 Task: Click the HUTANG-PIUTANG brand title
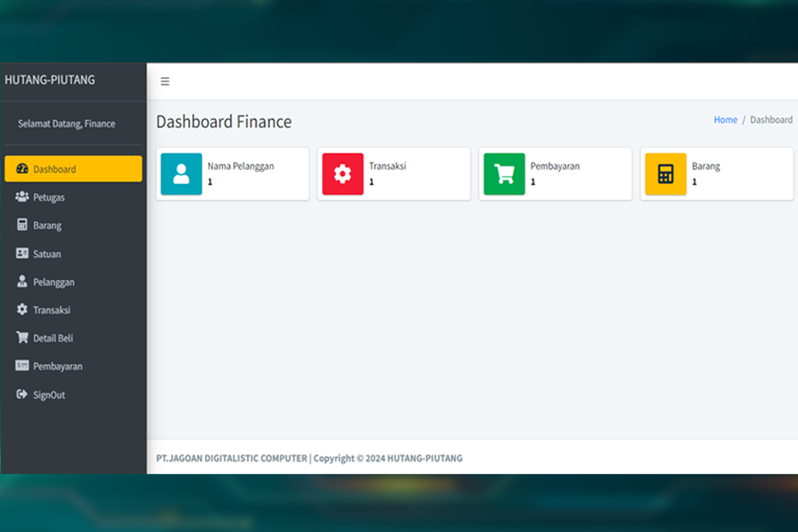[x=50, y=80]
